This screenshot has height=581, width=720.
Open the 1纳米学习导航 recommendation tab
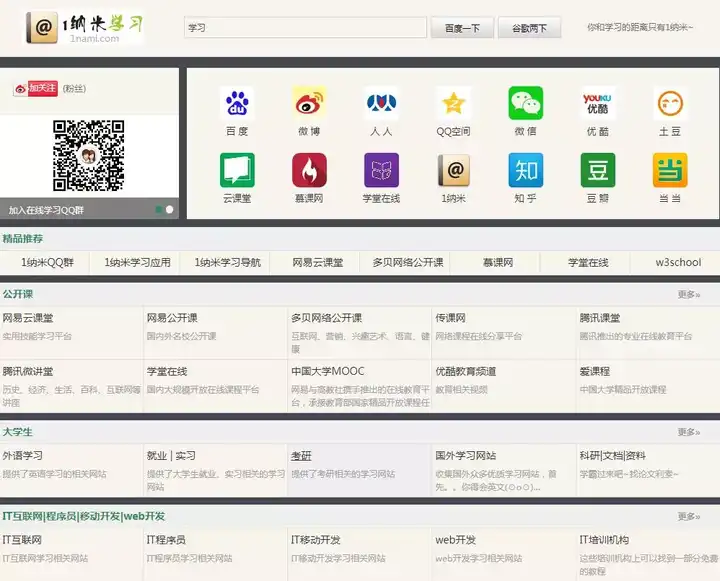[x=227, y=263]
